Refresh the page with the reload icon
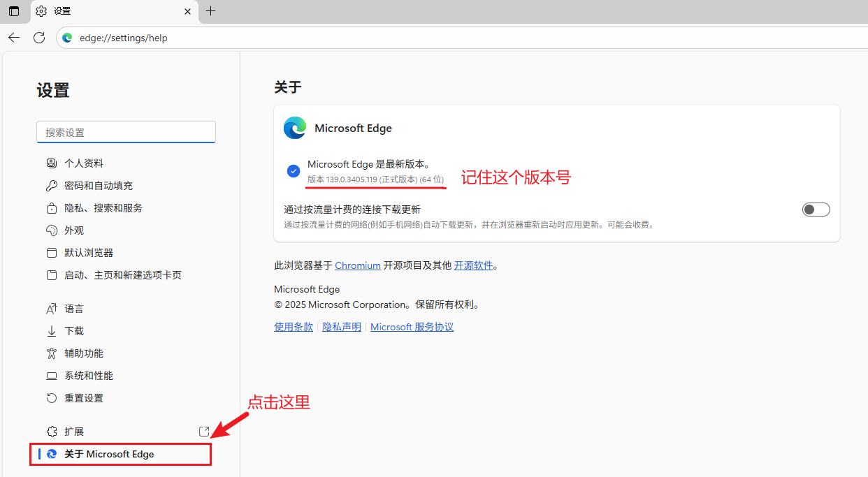Screen dimensions: 868x477 click(39, 38)
